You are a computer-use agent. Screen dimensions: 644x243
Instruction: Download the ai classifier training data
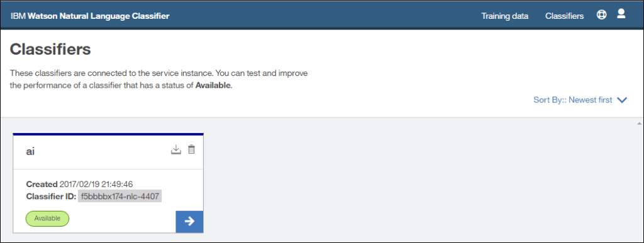tap(176, 150)
